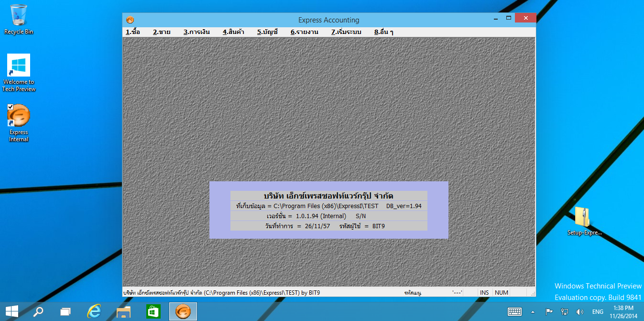The width and height of the screenshot is (644, 321).
Task: Toggle the NUM indicator in status bar
Action: click(x=501, y=292)
